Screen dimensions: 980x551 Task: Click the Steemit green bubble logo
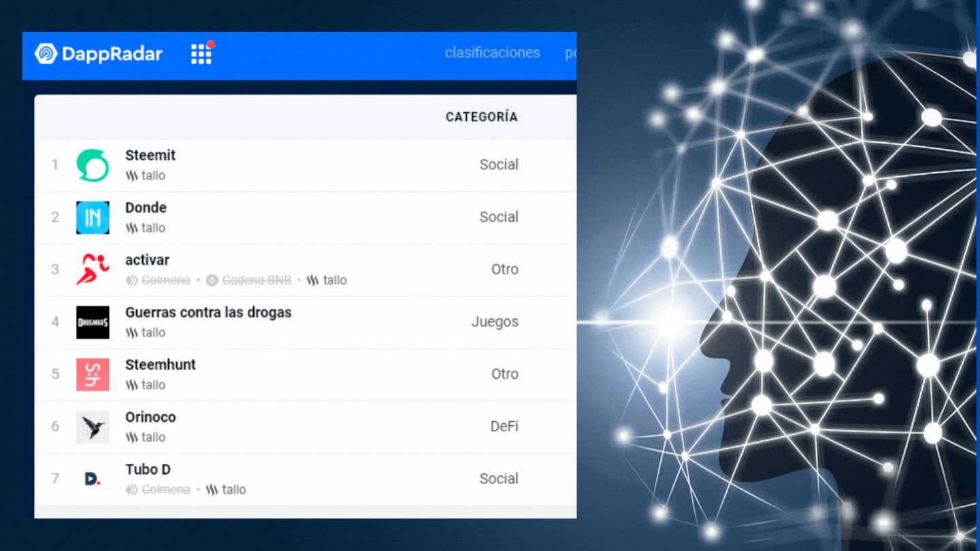coord(93,165)
